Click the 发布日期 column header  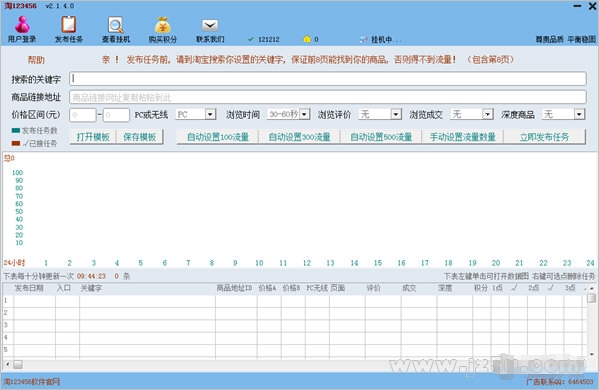pyautogui.click(x=29, y=288)
